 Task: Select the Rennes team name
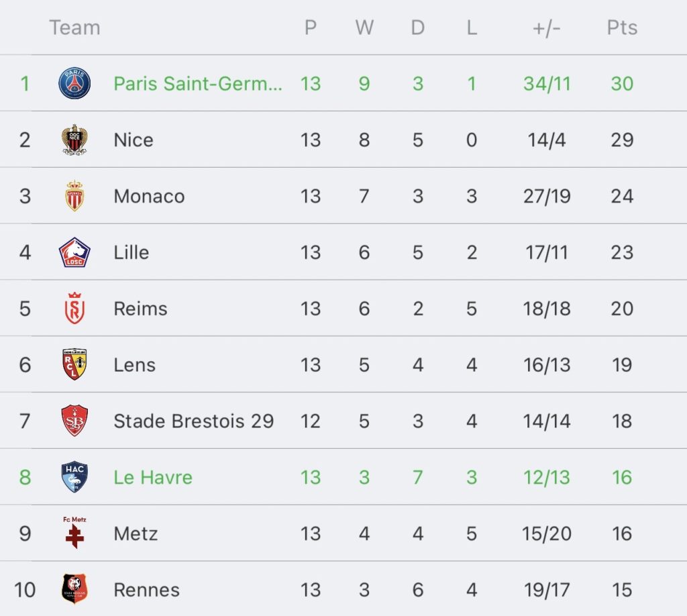(147, 590)
